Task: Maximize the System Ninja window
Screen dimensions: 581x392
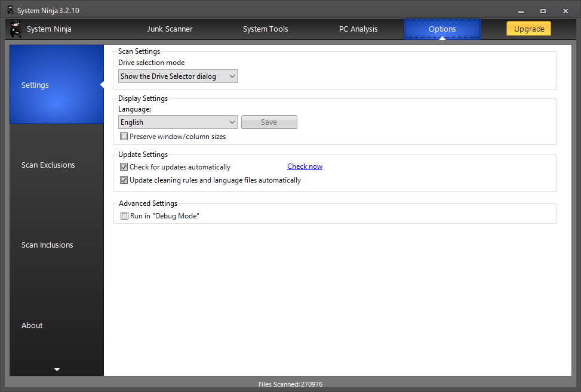Action: 543,11
